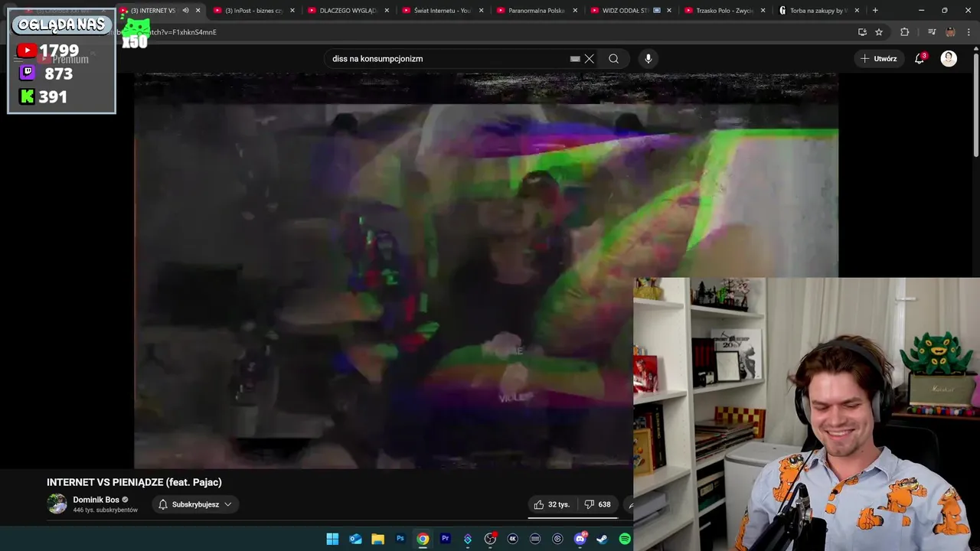Launch Premiere Pro from the taskbar
Image resolution: width=980 pixels, height=551 pixels.
pos(445,539)
